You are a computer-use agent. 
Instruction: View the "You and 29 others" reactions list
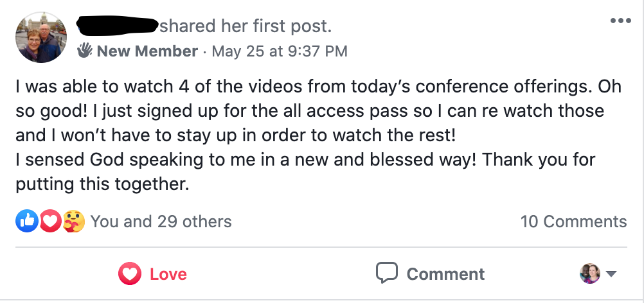(x=161, y=221)
